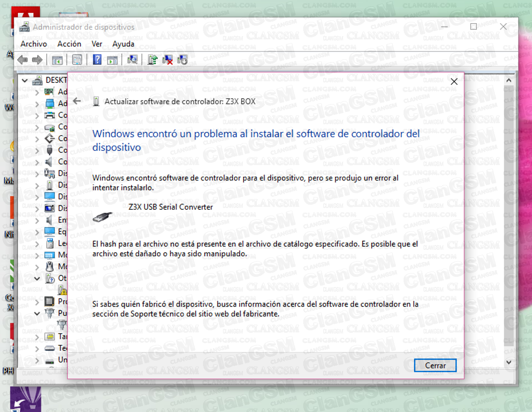Click the Device Manager title bar icon
Screen dimensions: 532x412
24,27
